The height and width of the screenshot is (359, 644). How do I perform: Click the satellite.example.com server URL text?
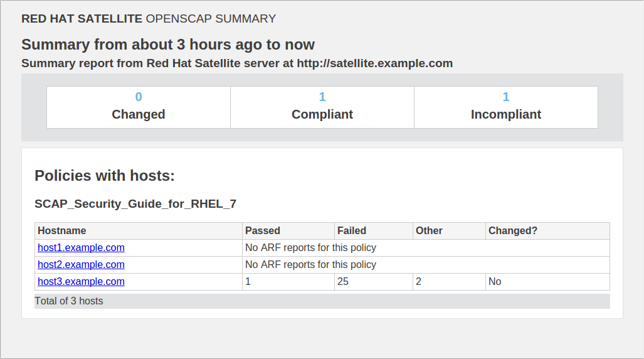pyautogui.click(x=374, y=63)
